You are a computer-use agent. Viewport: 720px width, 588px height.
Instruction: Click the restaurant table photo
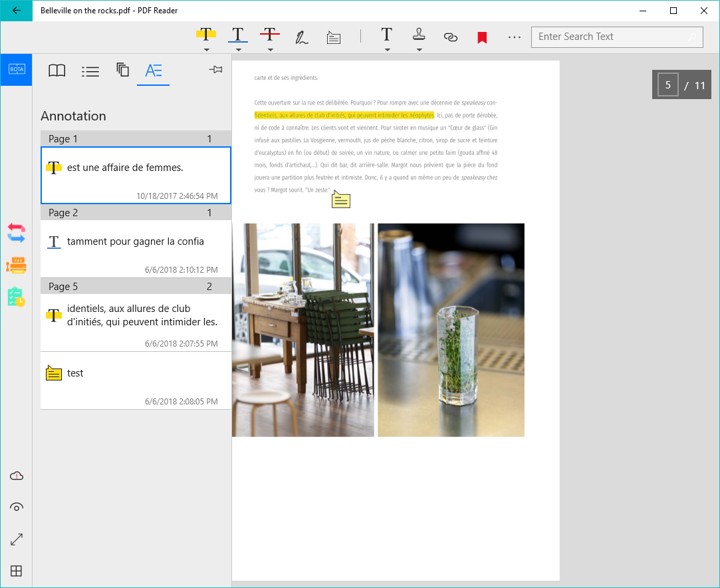[x=303, y=330]
